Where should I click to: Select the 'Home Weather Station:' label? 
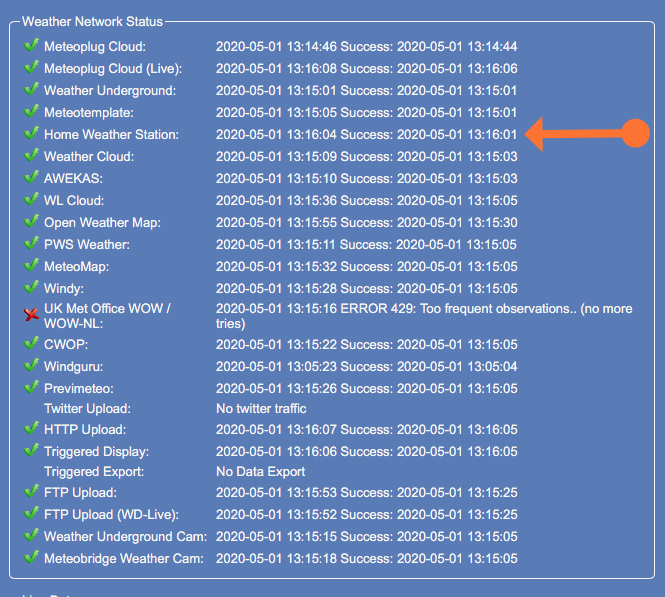click(112, 135)
